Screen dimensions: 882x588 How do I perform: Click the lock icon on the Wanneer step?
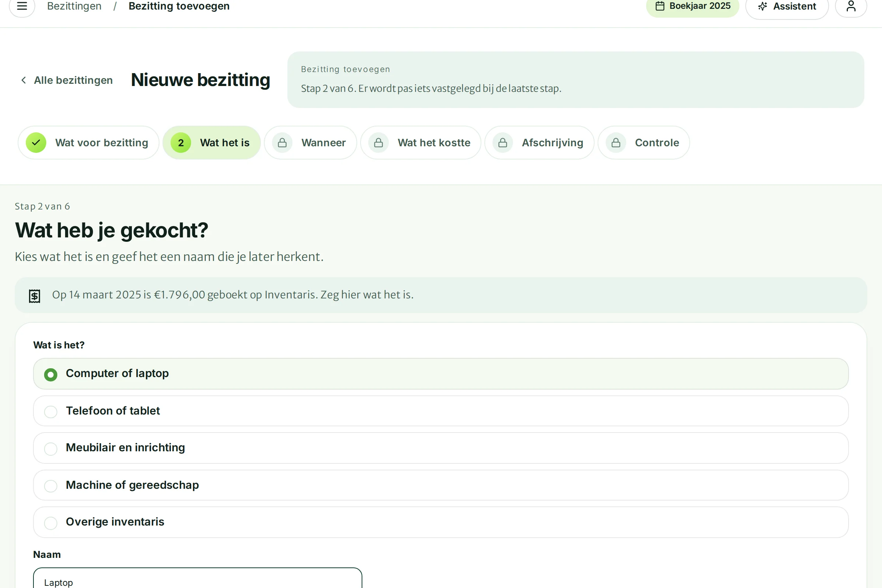pos(282,143)
